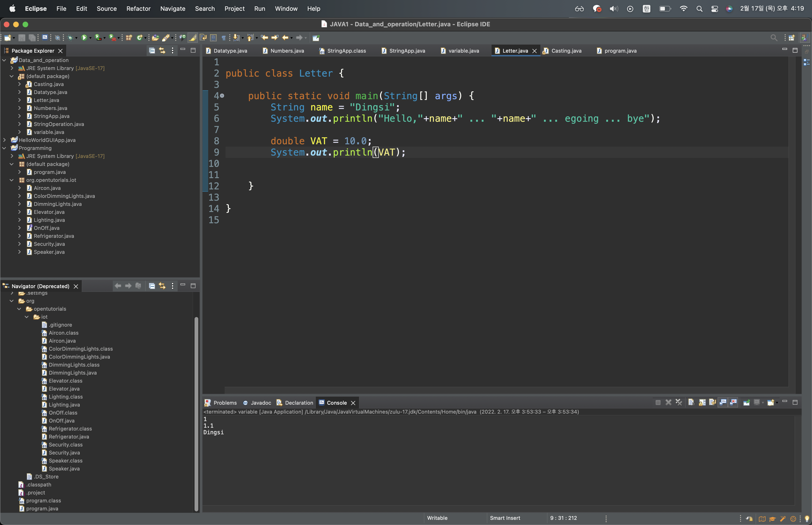Image resolution: width=812 pixels, height=525 pixels.
Task: Click the Debug bug icon in toolbar
Action: pos(70,38)
